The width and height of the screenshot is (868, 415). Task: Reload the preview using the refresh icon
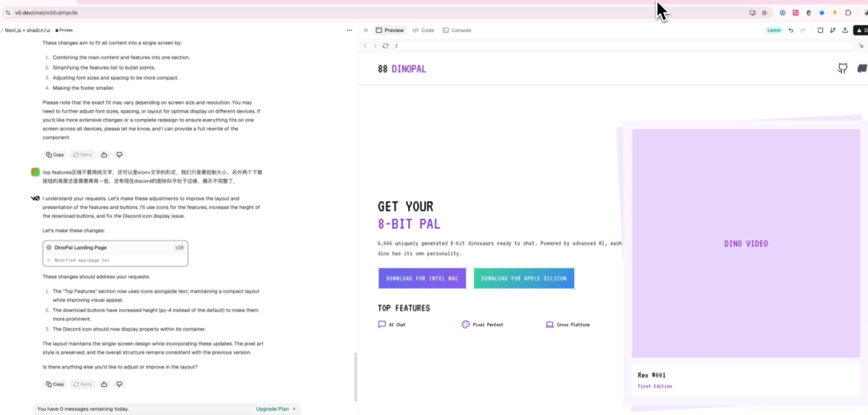(386, 46)
